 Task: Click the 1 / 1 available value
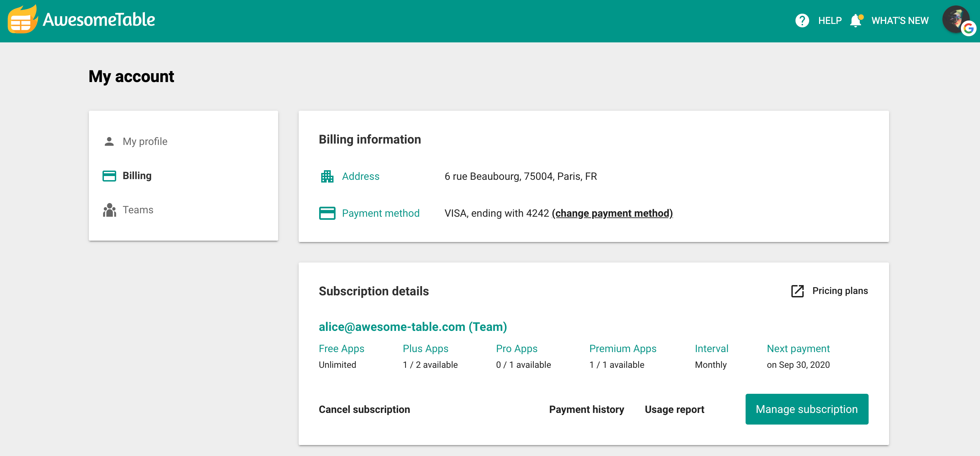tap(616, 365)
